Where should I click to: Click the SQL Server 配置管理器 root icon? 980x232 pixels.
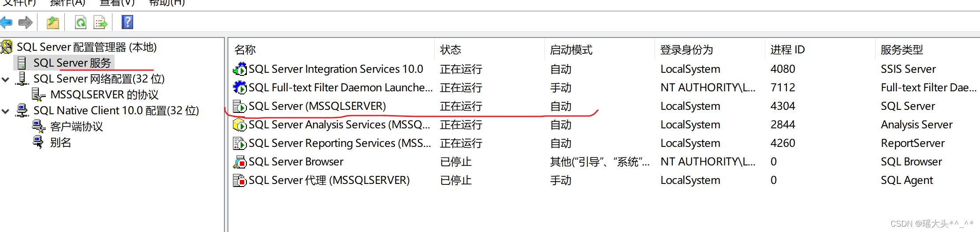7,47
